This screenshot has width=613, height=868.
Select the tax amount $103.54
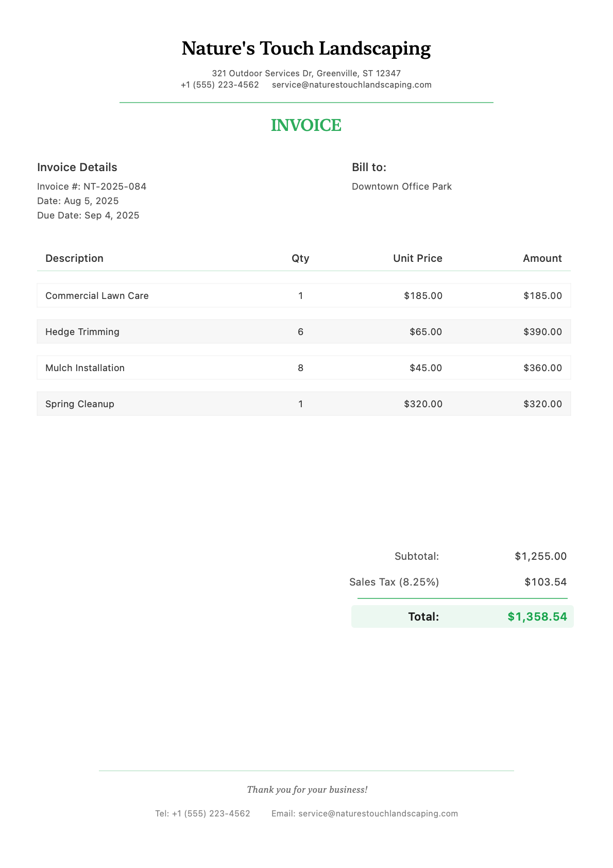click(x=546, y=582)
